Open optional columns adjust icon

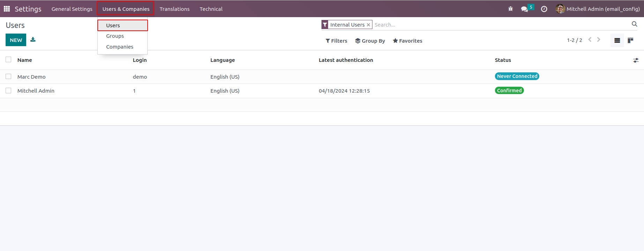point(636,60)
